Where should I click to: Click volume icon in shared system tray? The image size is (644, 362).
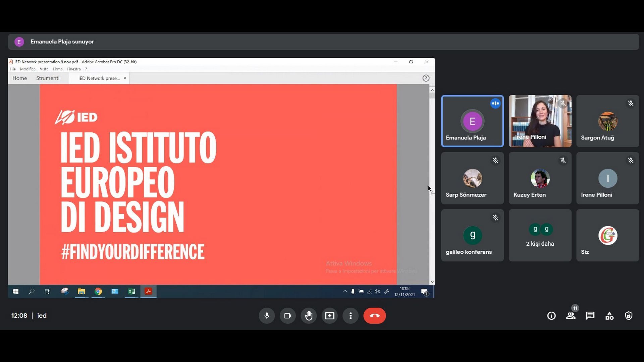pyautogui.click(x=377, y=292)
